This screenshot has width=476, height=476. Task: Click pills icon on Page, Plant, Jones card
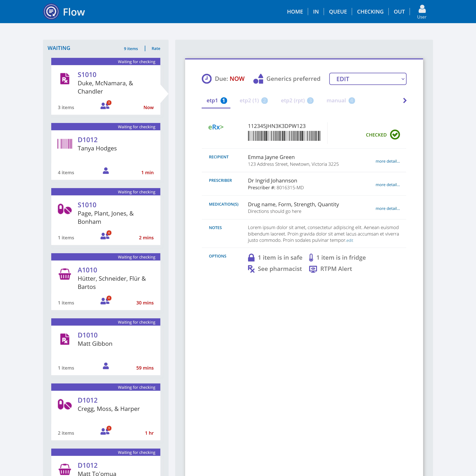coord(65,209)
